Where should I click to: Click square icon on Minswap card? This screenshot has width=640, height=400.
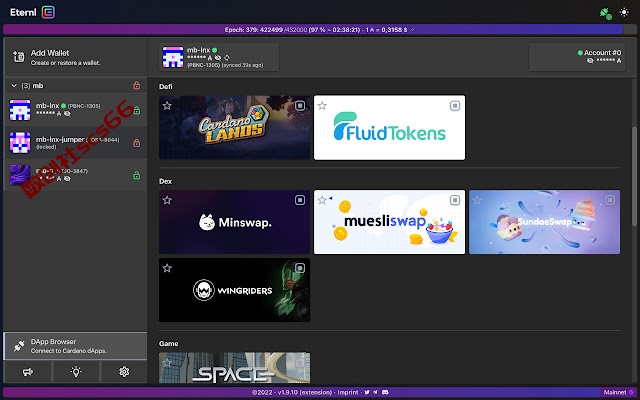click(300, 200)
